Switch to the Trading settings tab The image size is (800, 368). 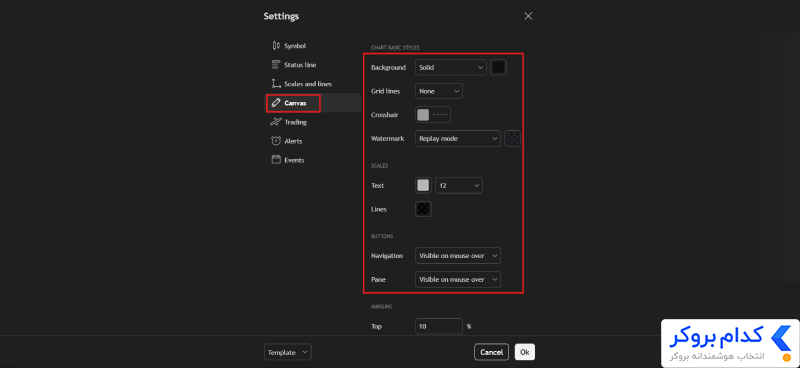pyautogui.click(x=295, y=122)
